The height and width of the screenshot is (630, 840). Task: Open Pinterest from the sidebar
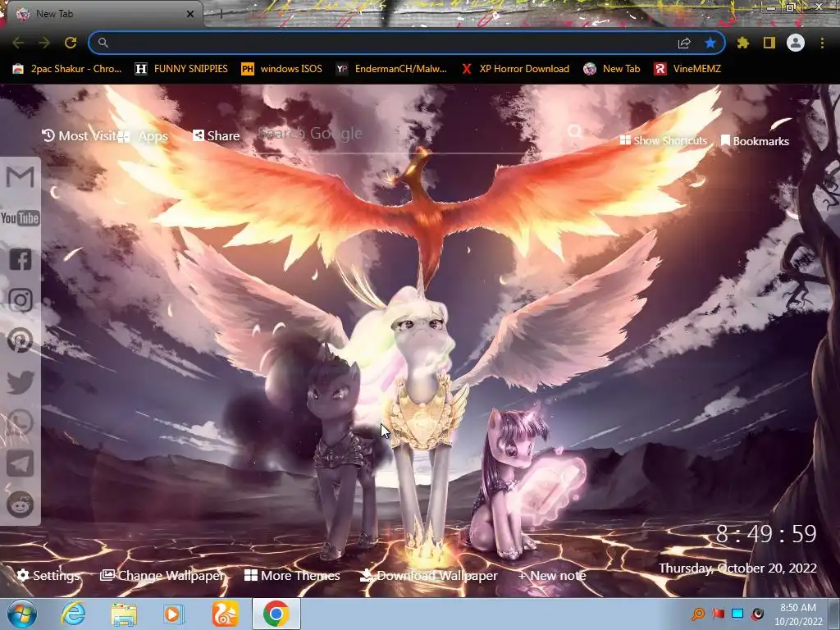click(x=21, y=340)
